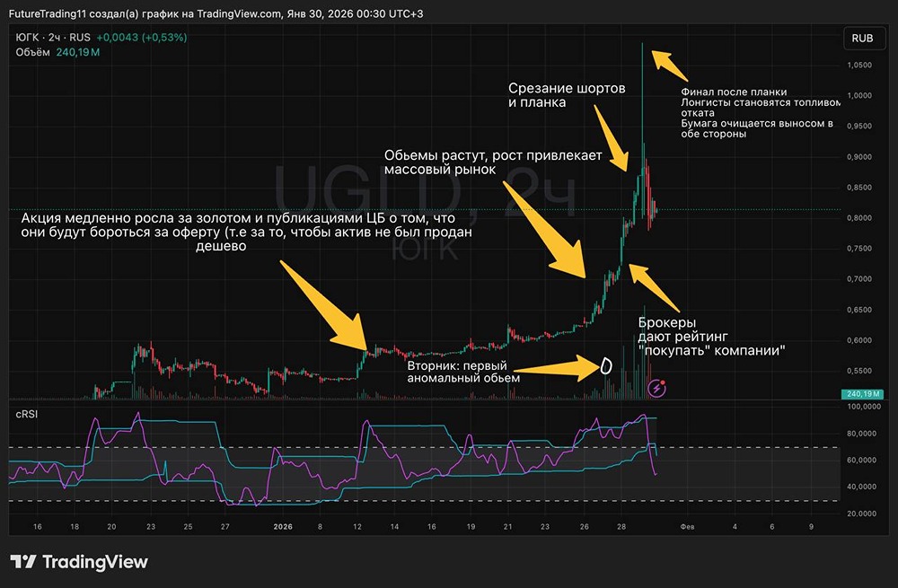Click the 80,0000 cRSI scale label

862,434
